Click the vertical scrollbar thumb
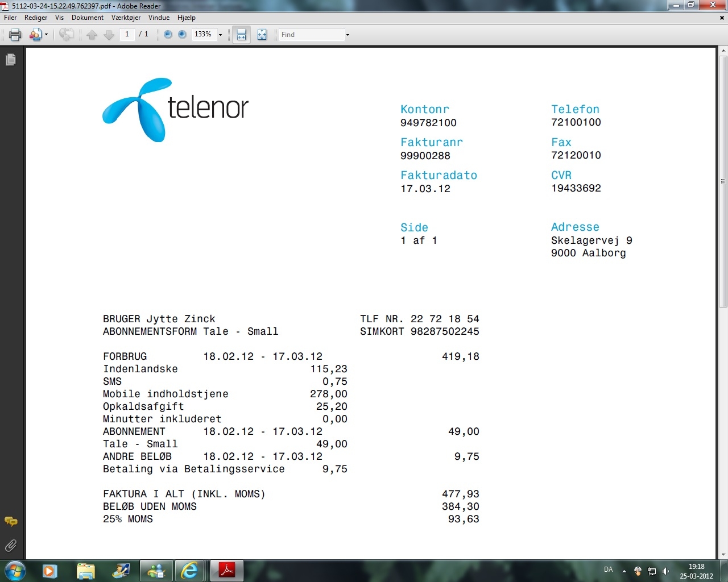Screen dimensions: 728x582 (723, 182)
